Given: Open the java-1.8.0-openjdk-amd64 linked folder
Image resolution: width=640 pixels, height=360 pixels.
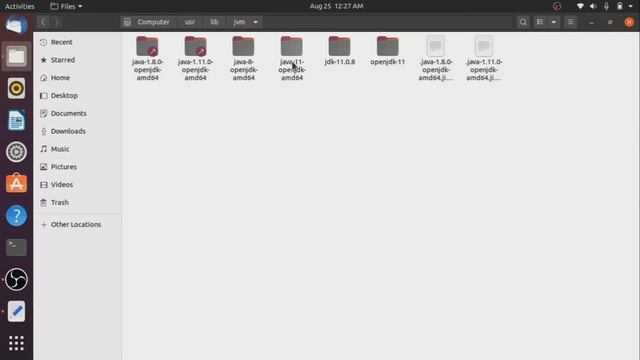Looking at the screenshot, I should pyautogui.click(x=147, y=58).
